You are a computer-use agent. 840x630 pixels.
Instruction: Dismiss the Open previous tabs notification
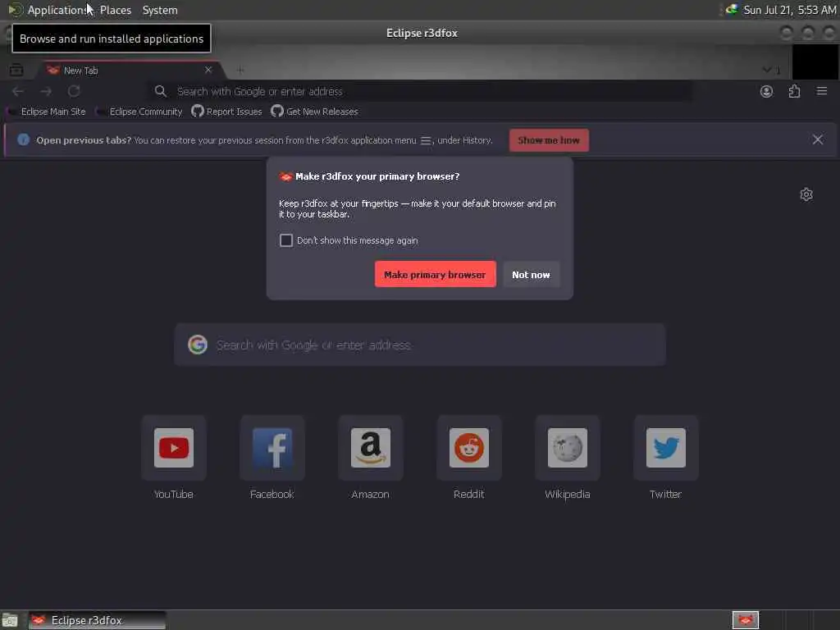(818, 139)
